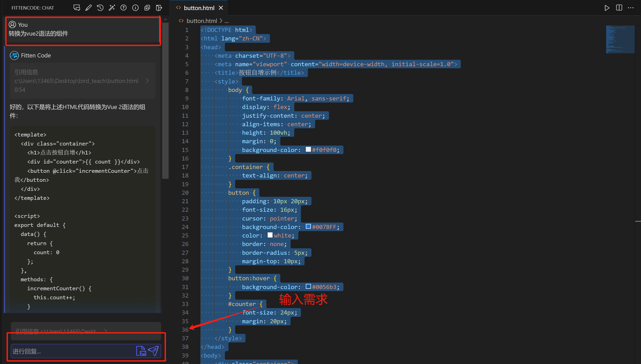The height and width of the screenshot is (364, 641).
Task: Open color picker for white swatch
Action: (270, 235)
